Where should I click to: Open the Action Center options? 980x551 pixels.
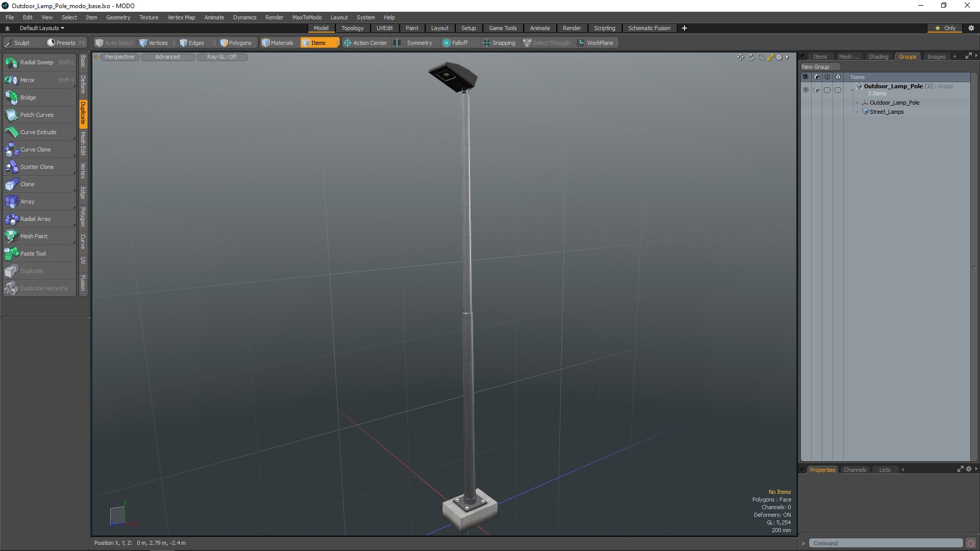pyautogui.click(x=365, y=43)
